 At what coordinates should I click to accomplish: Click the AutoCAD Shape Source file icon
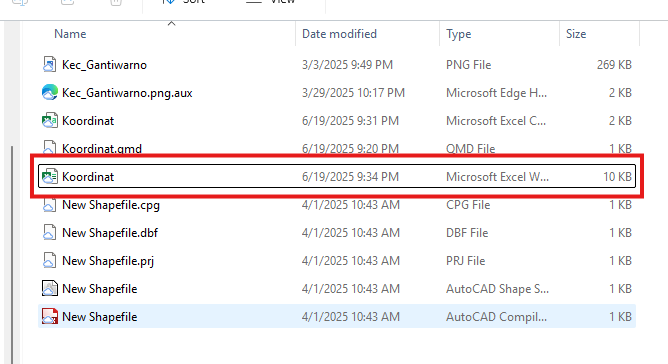49,289
